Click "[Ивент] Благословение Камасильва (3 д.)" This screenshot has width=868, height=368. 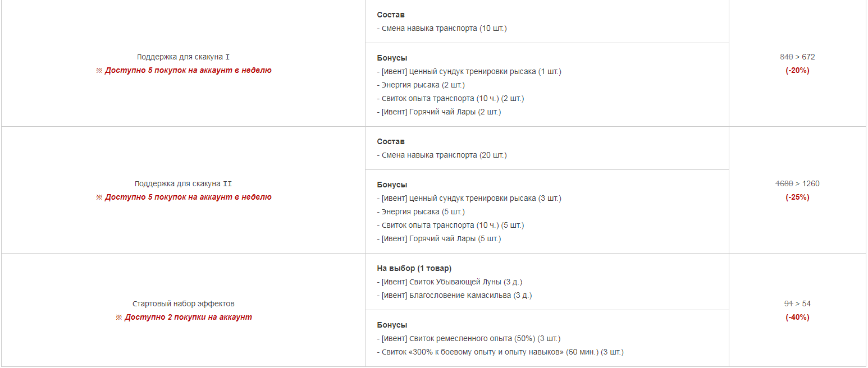454,296
